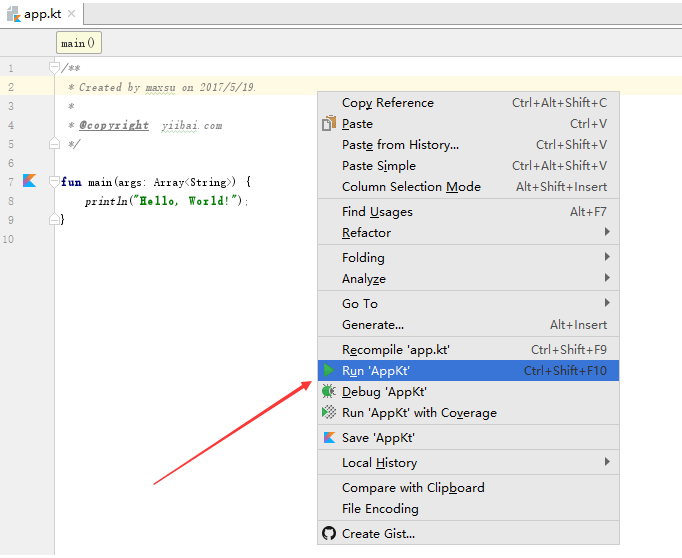Click the app.kt file icon in tab
Screen dimensions: 682x558
point(13,15)
